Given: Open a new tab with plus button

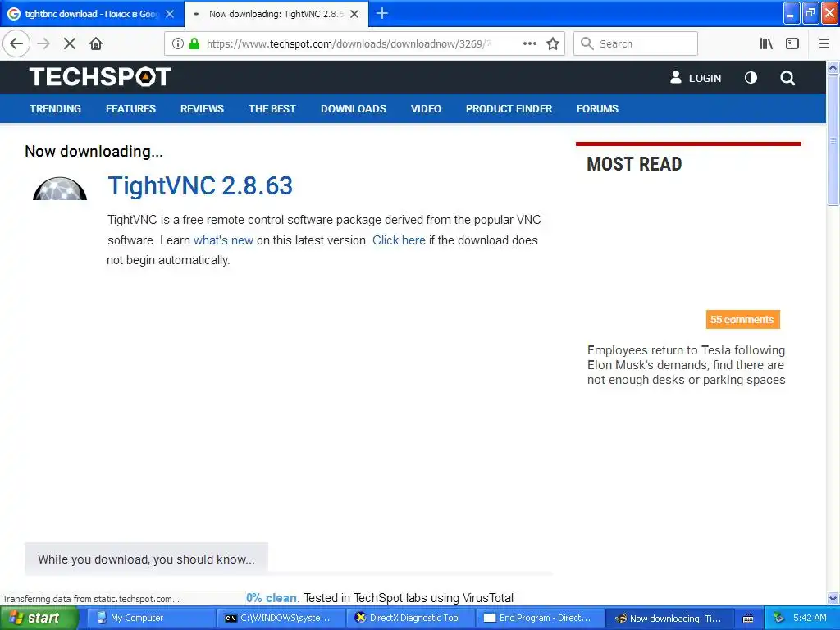Looking at the screenshot, I should point(382,13).
